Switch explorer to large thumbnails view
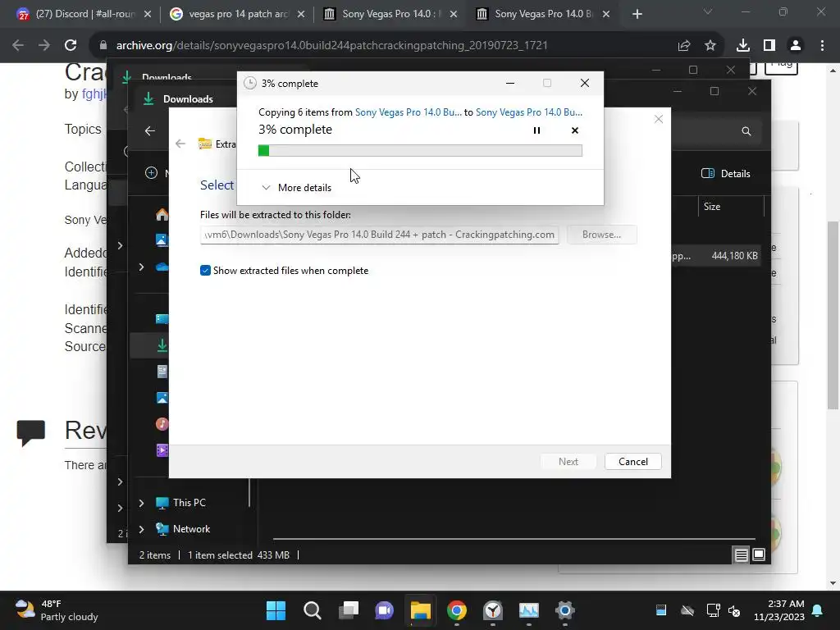This screenshot has height=630, width=840. [x=759, y=555]
